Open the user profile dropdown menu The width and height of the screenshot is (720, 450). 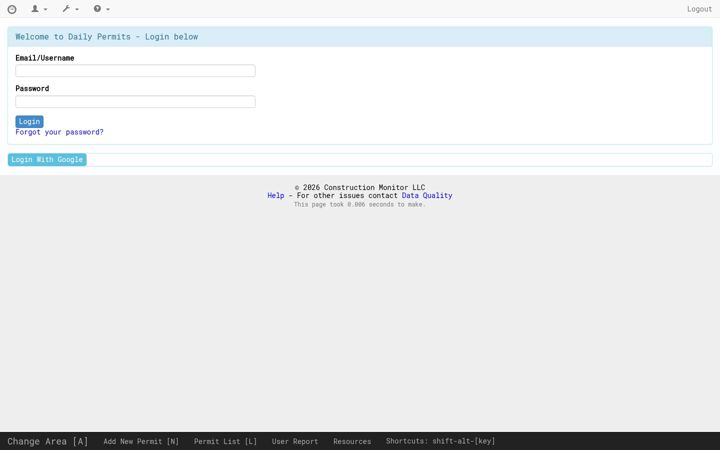tap(39, 9)
